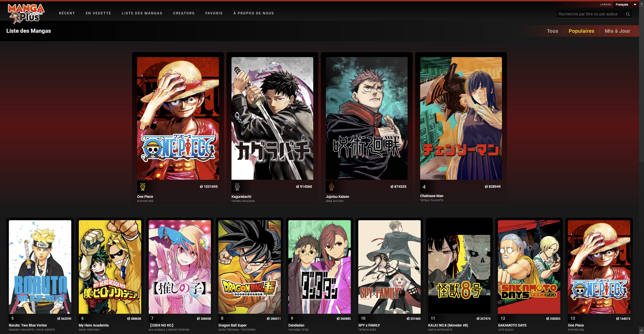Click the Dandadan title link

pos(296,325)
